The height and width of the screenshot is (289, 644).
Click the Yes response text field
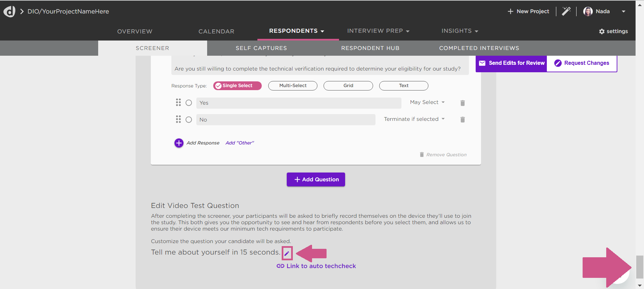click(x=299, y=103)
